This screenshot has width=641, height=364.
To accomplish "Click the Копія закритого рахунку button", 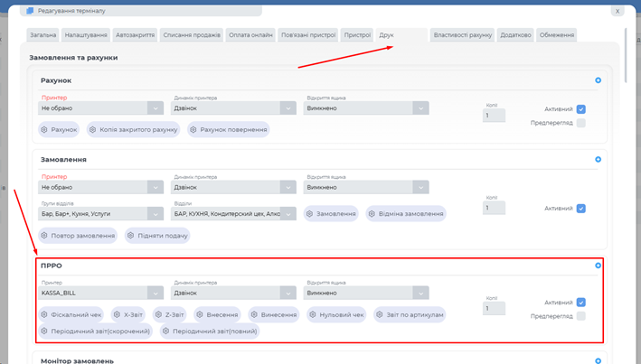I will (133, 130).
